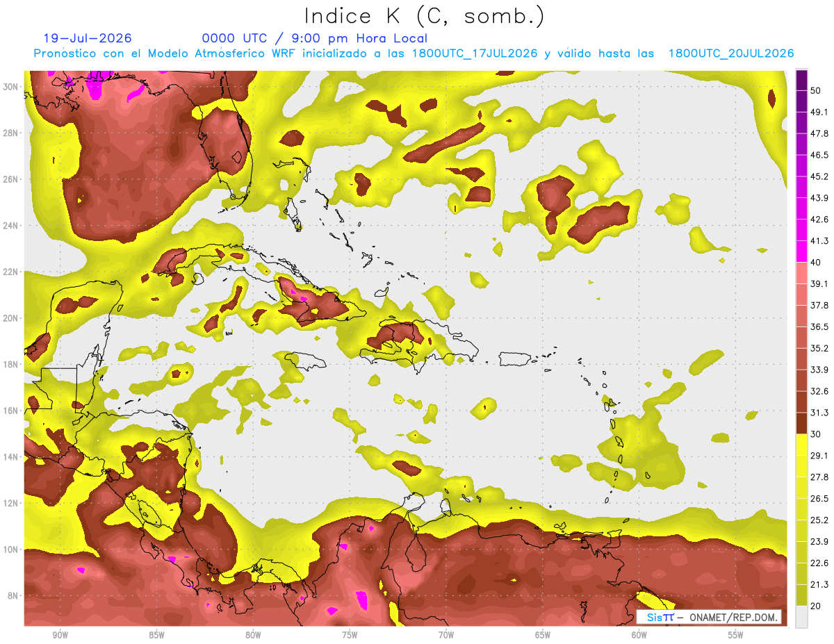Screen dimensions: 834x644
Task: Click the color scale value "21.3"
Action: click(x=819, y=584)
